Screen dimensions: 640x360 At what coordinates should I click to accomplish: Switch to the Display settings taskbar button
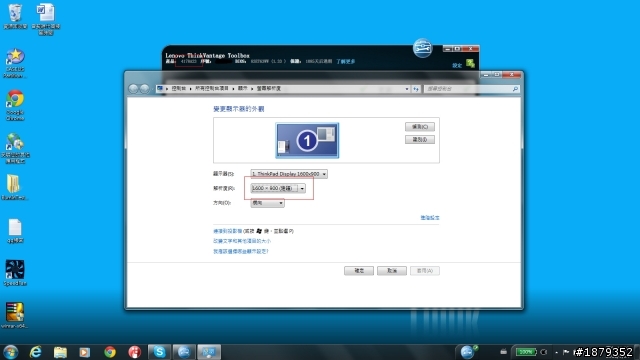[209, 352]
